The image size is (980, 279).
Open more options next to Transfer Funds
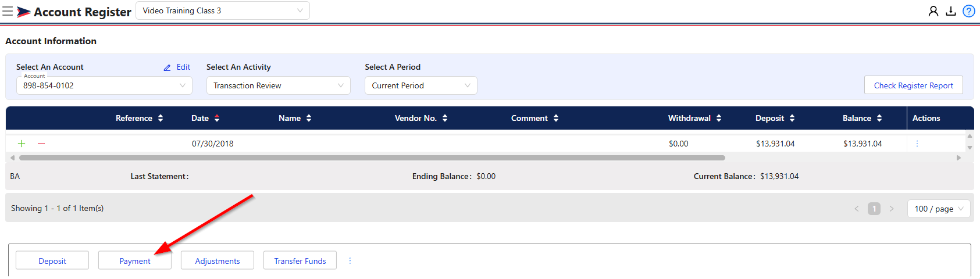(350, 261)
